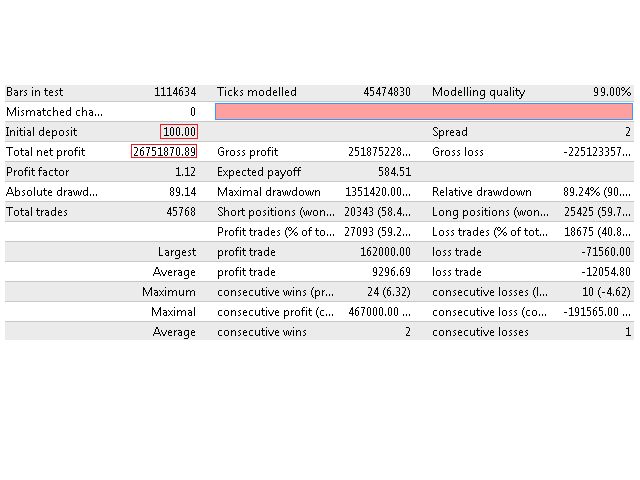Click the red-outlined Initial deposit value 100.00
The image size is (640, 480).
179,132
